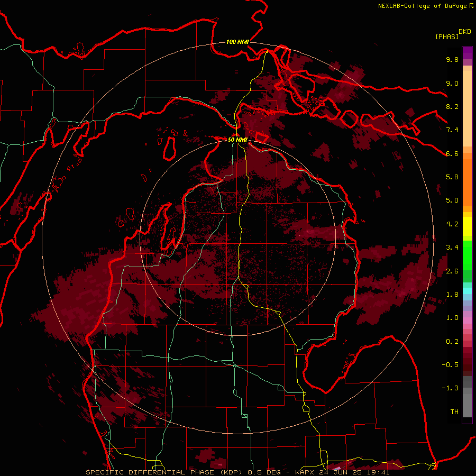The width and height of the screenshot is (476, 476).
Task: Click the 50 NMI range ring label
Action: click(237, 140)
